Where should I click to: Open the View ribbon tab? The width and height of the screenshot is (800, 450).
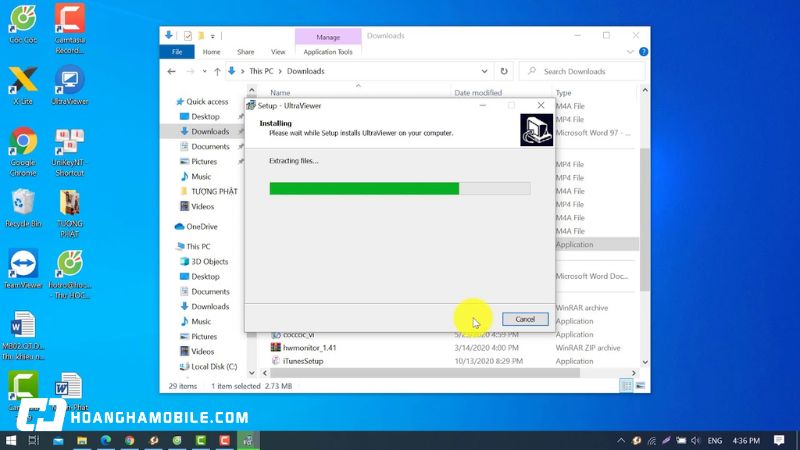point(278,52)
